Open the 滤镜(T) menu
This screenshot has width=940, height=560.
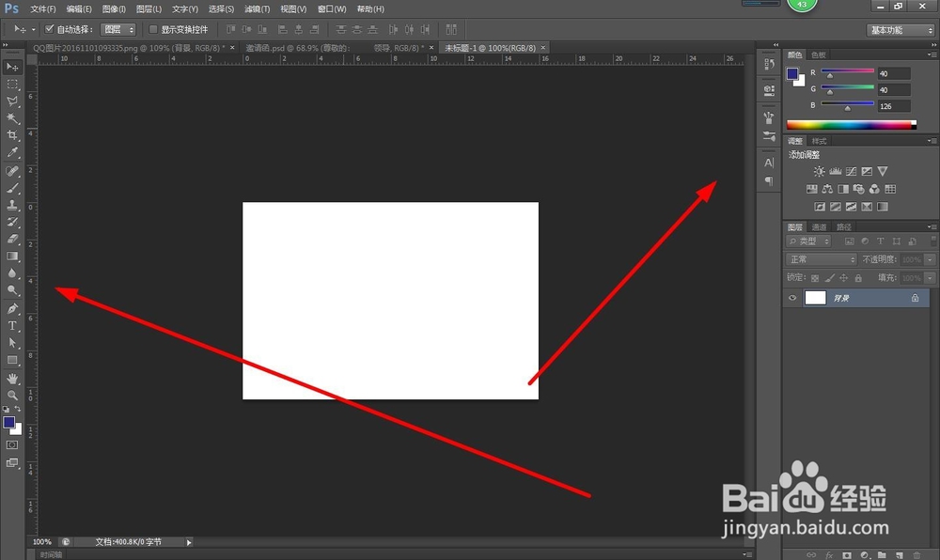point(258,9)
